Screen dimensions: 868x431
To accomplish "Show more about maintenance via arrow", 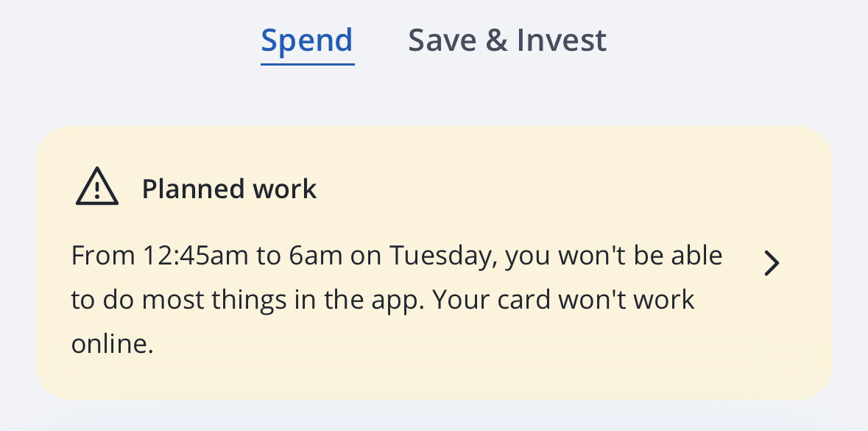I will [x=771, y=263].
